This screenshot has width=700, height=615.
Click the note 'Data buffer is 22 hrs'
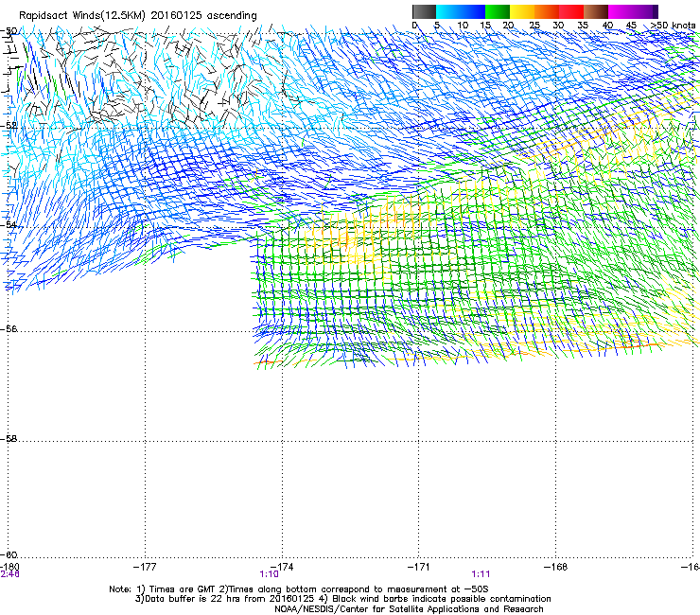pyautogui.click(x=190, y=599)
